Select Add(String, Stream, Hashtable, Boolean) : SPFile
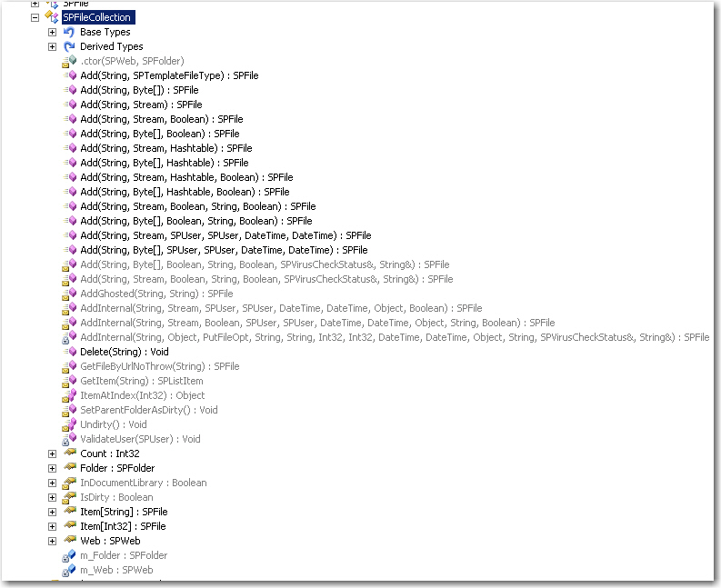 pyautogui.click(x=186, y=177)
